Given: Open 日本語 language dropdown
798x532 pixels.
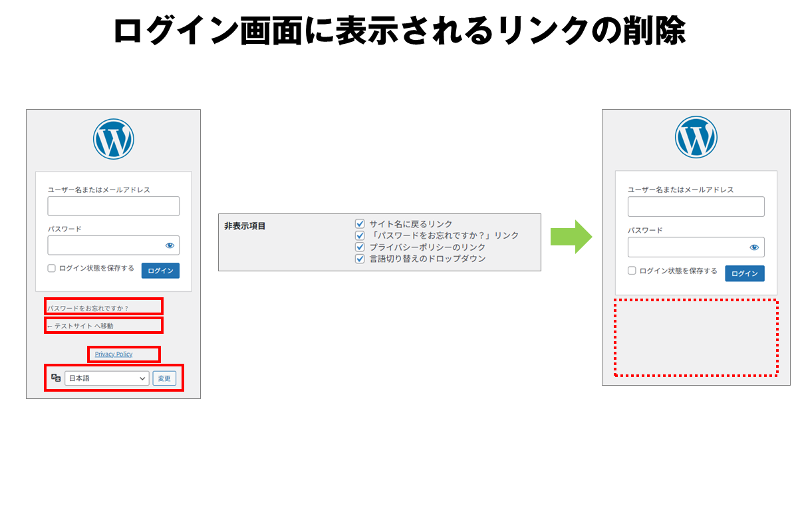Looking at the screenshot, I should pyautogui.click(x=107, y=378).
